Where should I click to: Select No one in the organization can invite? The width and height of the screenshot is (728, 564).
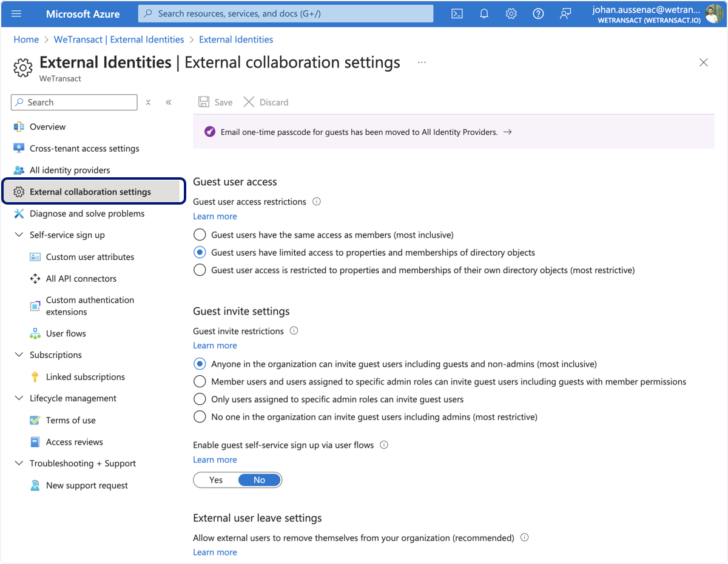(x=200, y=417)
